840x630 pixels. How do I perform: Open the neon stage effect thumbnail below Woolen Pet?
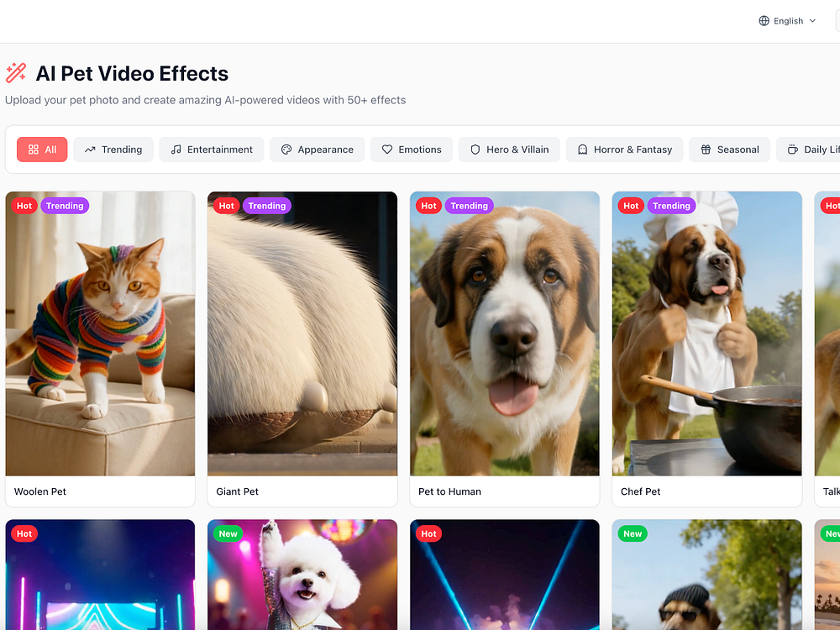click(100, 575)
